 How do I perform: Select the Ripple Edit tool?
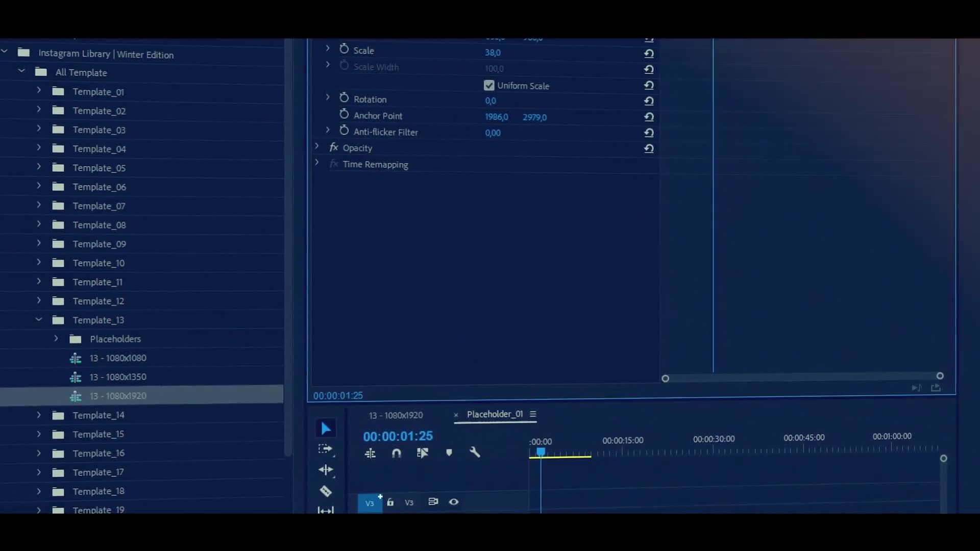(x=325, y=470)
